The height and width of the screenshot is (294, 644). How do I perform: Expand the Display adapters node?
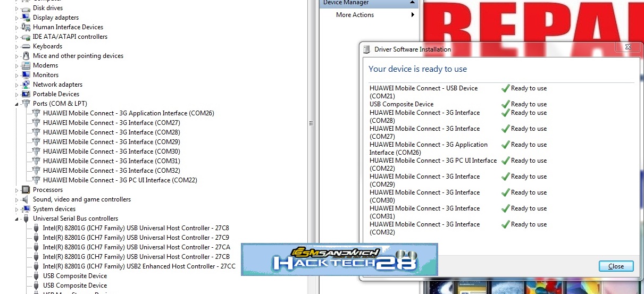point(16,18)
